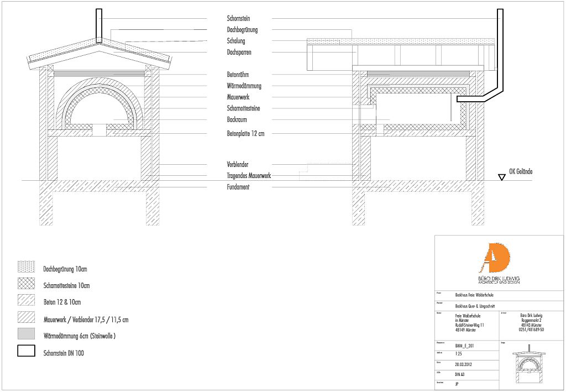Select the Dachbegrünung callout label at top
Viewport: 566px width, 392px height.
(x=242, y=30)
